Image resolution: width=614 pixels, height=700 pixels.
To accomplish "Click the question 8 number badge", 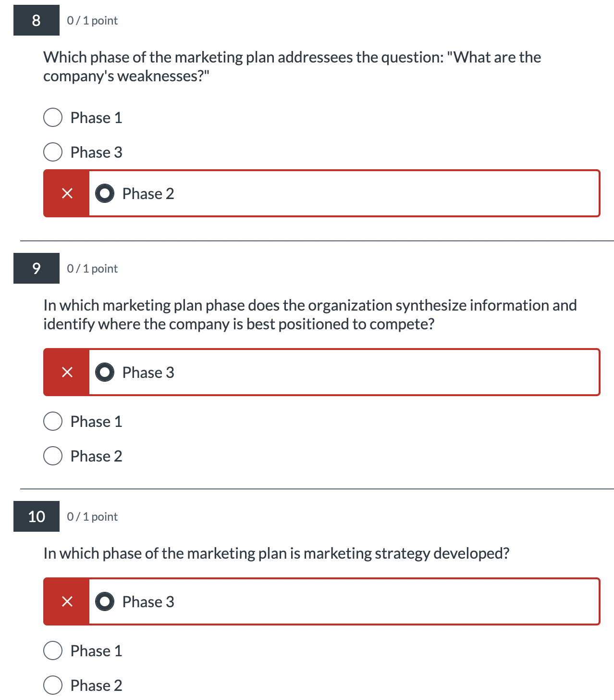I will 36,20.
